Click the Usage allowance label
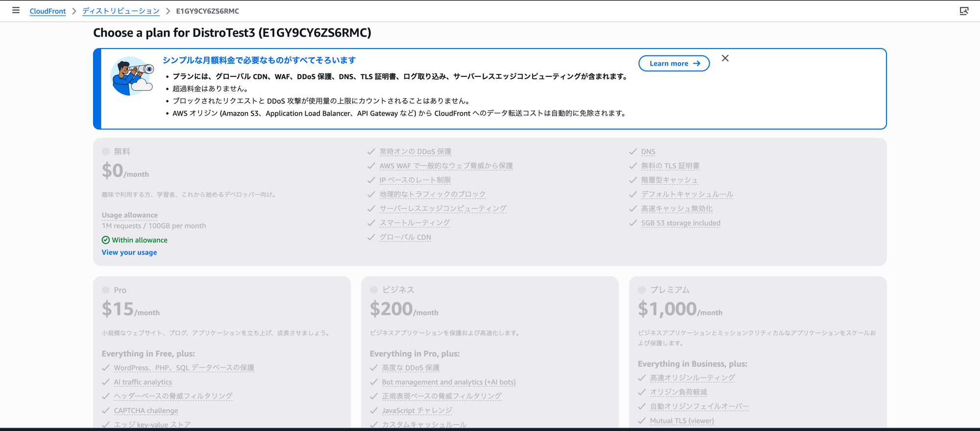This screenshot has height=431, width=980. click(x=130, y=215)
